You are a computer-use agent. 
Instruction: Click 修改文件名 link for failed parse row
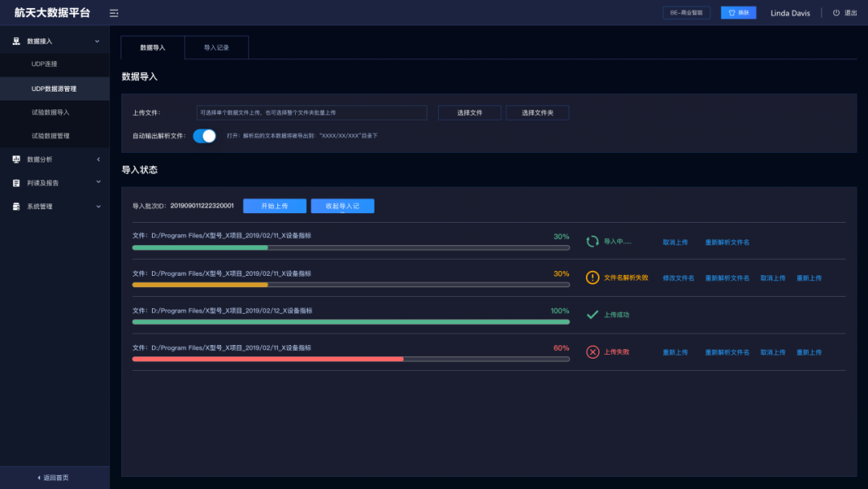pos(678,278)
